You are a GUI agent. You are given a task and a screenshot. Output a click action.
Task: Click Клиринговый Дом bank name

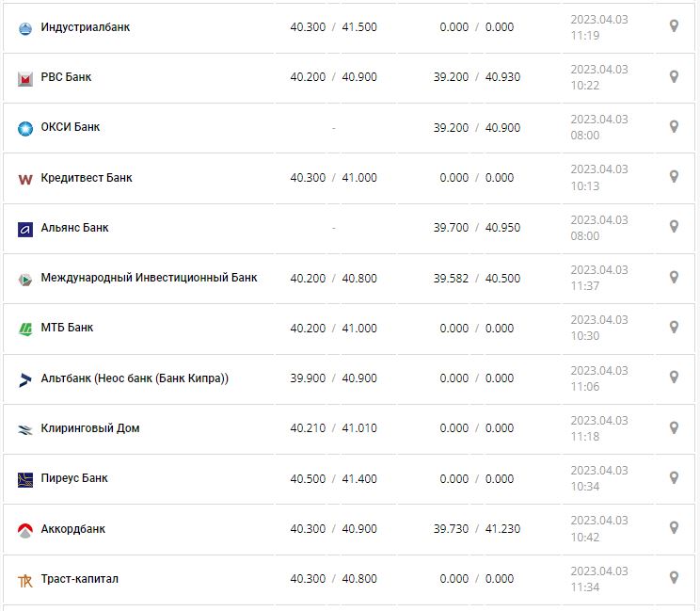click(x=90, y=428)
